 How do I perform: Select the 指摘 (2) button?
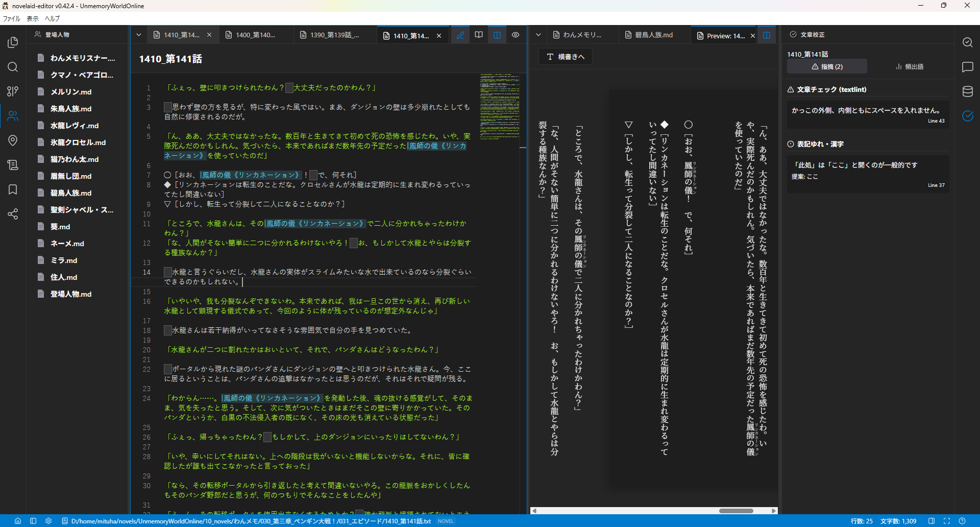coord(826,66)
